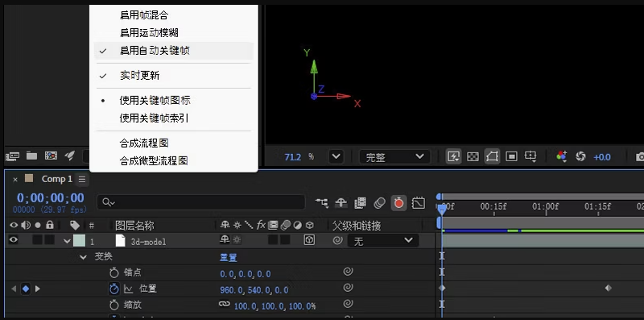Image resolution: width=644 pixels, height=320 pixels.
Task: Toggle the red auto-keyframe stopwatch button
Action: pos(398,203)
